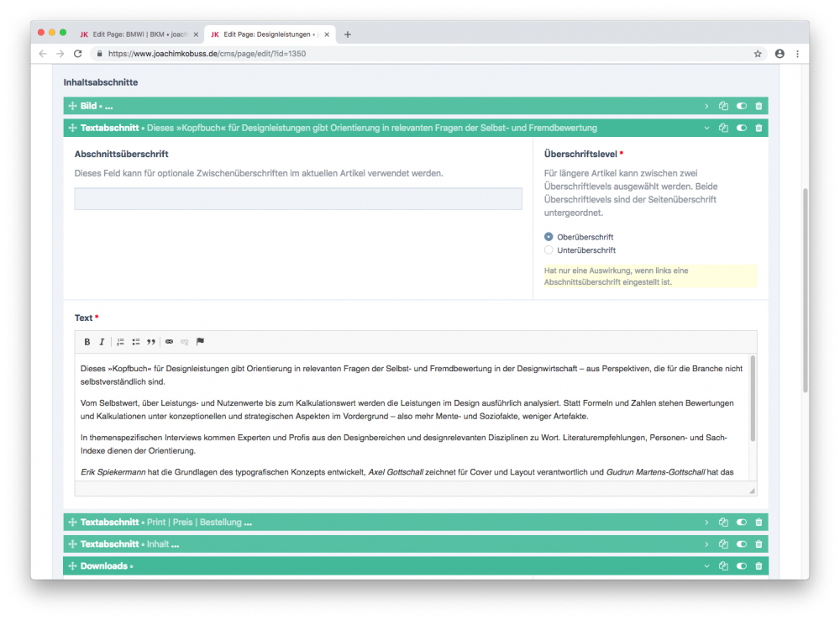840x620 pixels.
Task: Reload the page in the browser
Action: (78, 53)
